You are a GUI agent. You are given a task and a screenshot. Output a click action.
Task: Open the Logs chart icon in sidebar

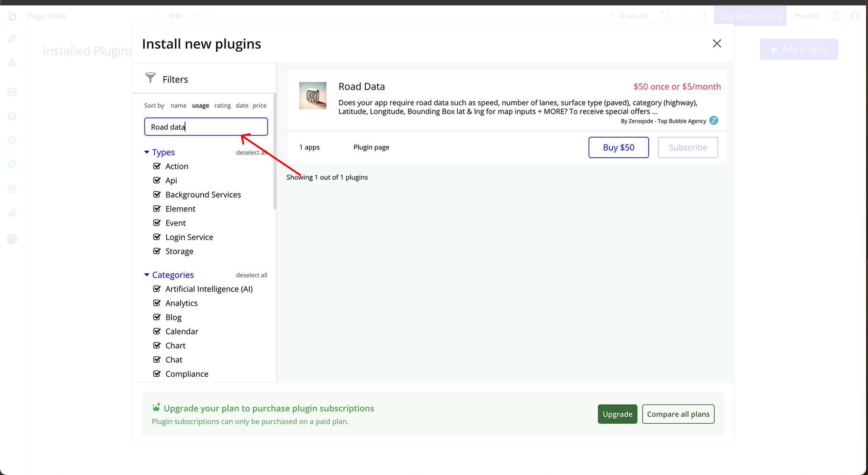point(12,213)
